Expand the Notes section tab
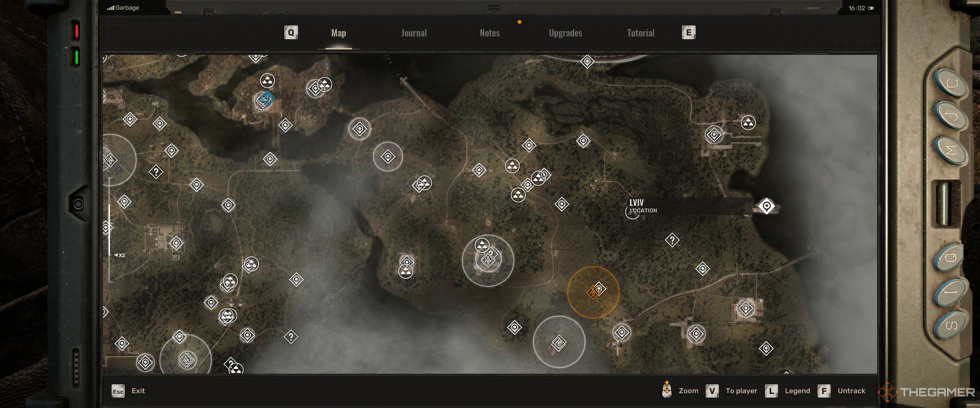This screenshot has width=980, height=408. point(489,32)
